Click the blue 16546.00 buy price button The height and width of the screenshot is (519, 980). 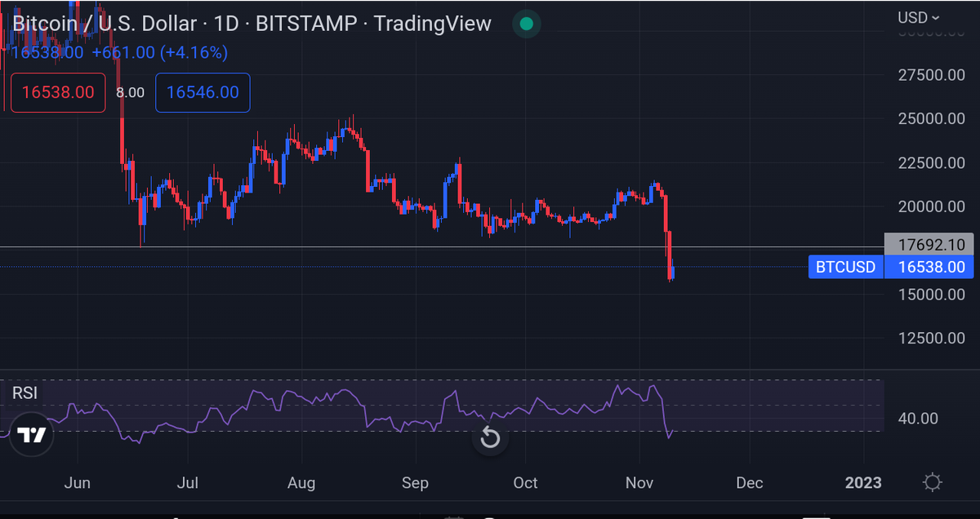pyautogui.click(x=203, y=92)
